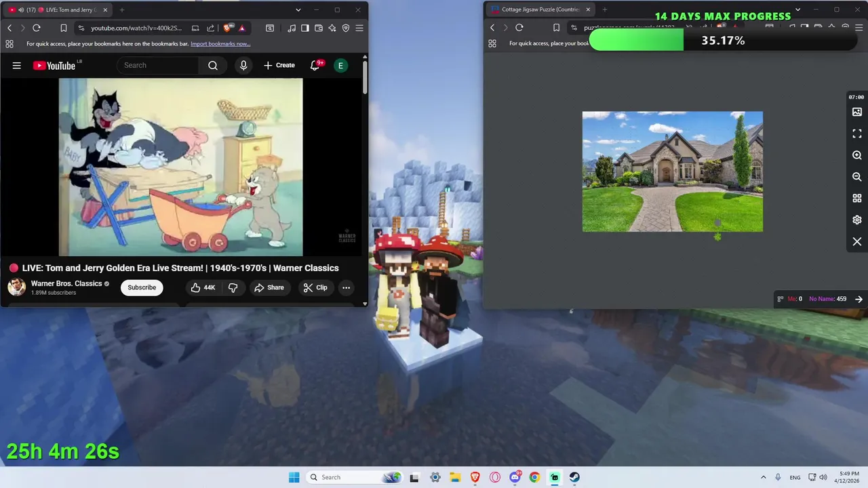Focus the YouTube search field
The width and height of the screenshot is (868, 488).
158,65
